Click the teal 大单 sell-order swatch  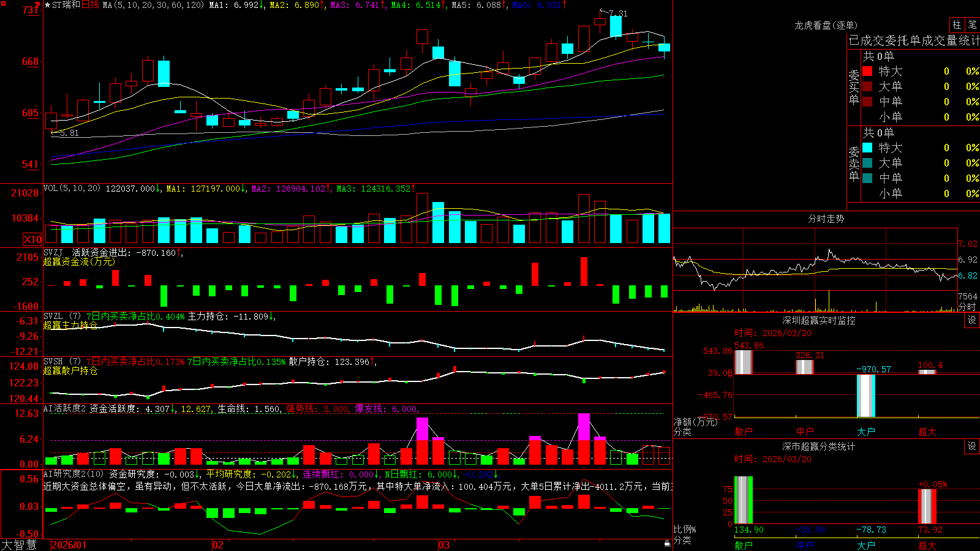coord(867,163)
